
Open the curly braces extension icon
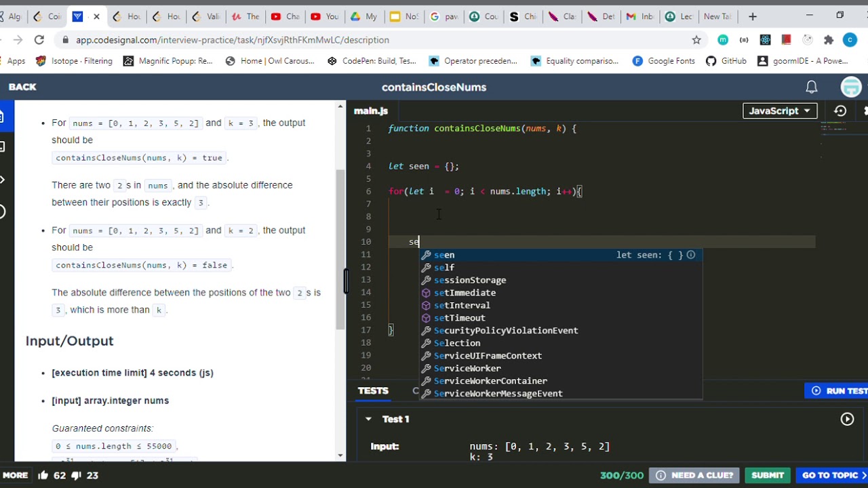744,40
